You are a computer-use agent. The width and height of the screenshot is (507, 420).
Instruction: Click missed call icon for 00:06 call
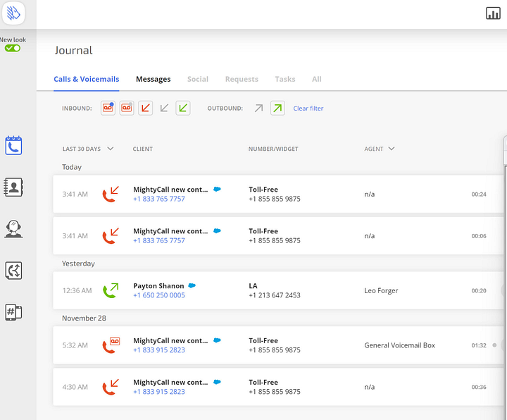pos(111,236)
